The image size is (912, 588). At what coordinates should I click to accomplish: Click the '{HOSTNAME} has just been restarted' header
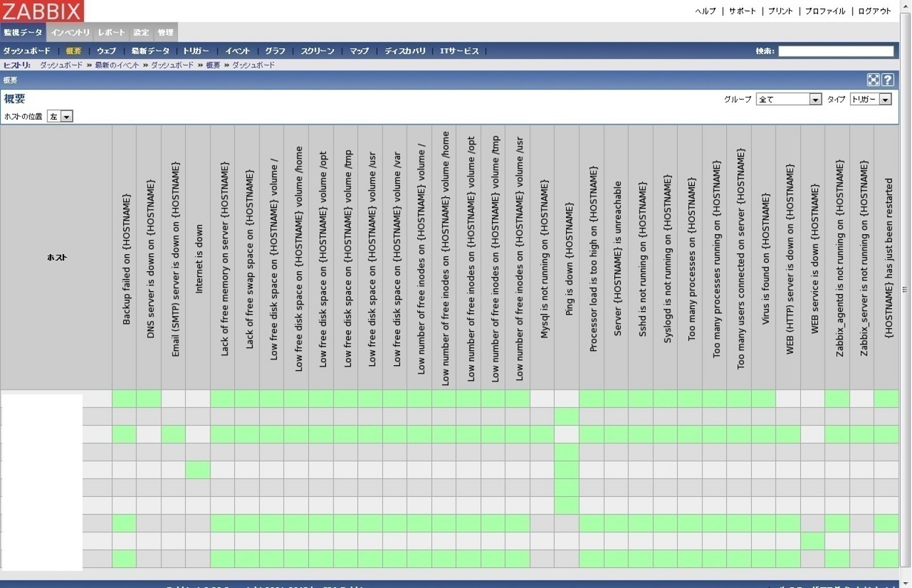click(888, 258)
